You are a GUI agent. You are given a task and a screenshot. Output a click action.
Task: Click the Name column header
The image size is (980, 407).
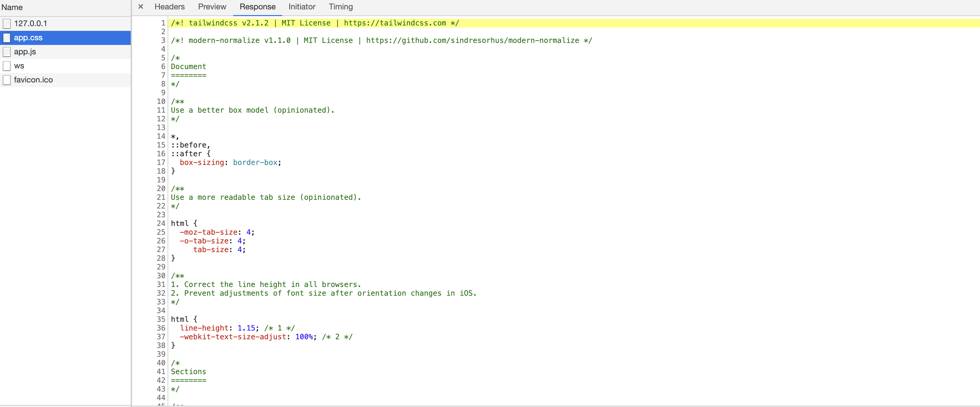pos(12,7)
